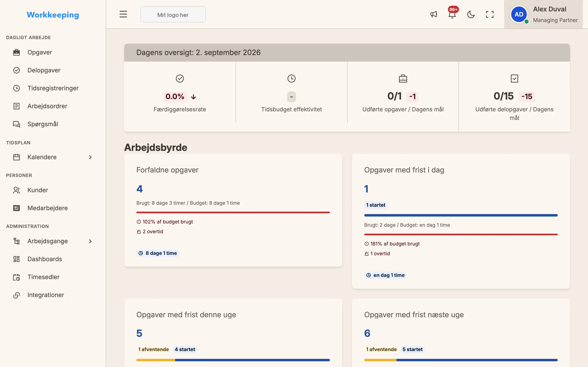This screenshot has width=588, height=367.
Task: Click the Integrationer link icon
Action: [x=17, y=295]
